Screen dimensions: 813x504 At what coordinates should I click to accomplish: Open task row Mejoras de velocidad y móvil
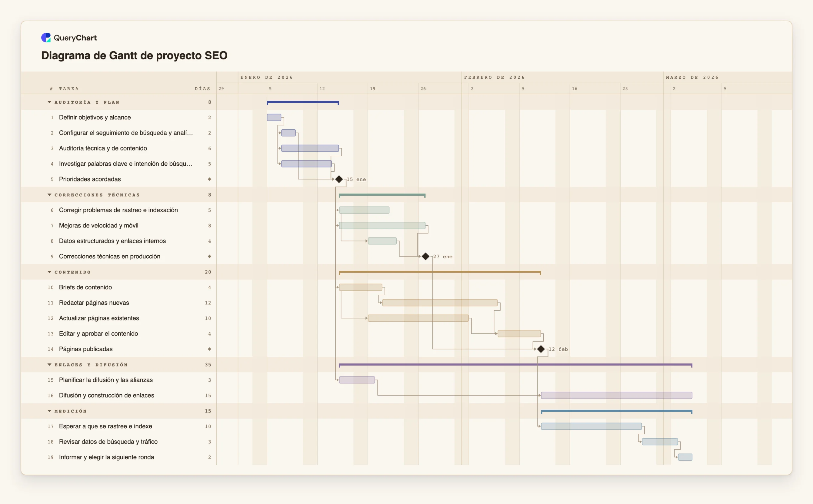(x=119, y=225)
